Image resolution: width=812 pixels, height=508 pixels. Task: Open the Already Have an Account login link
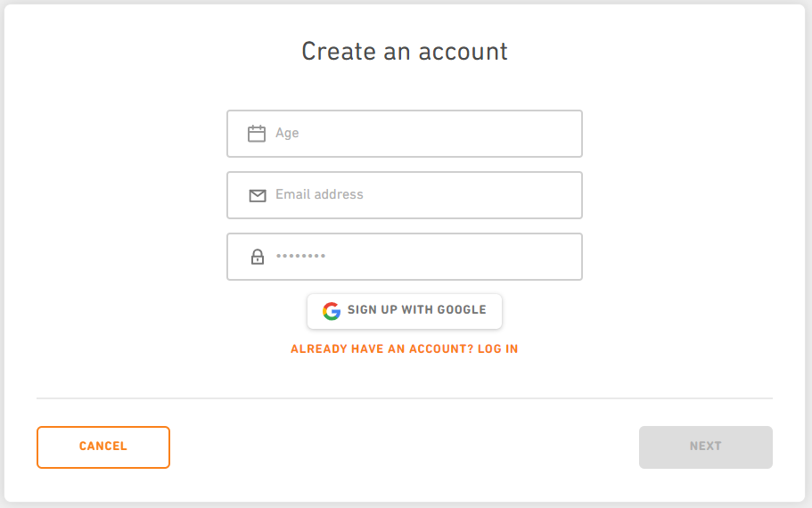click(x=404, y=349)
